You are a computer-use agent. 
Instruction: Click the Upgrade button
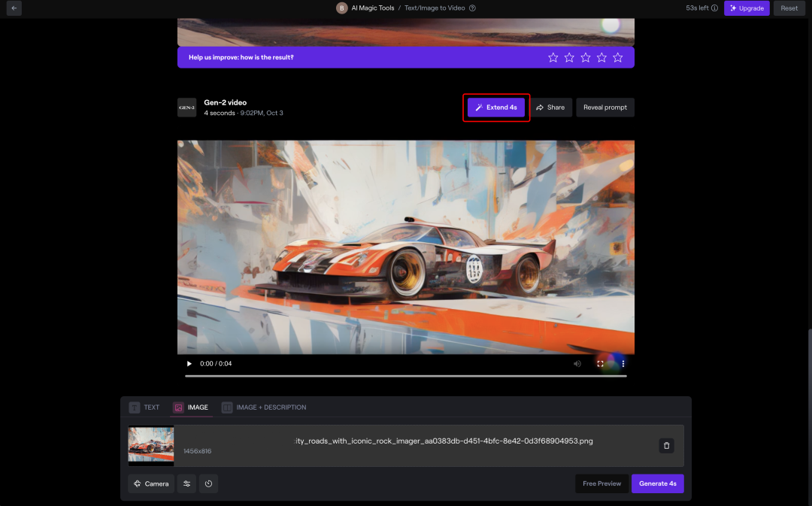click(747, 8)
